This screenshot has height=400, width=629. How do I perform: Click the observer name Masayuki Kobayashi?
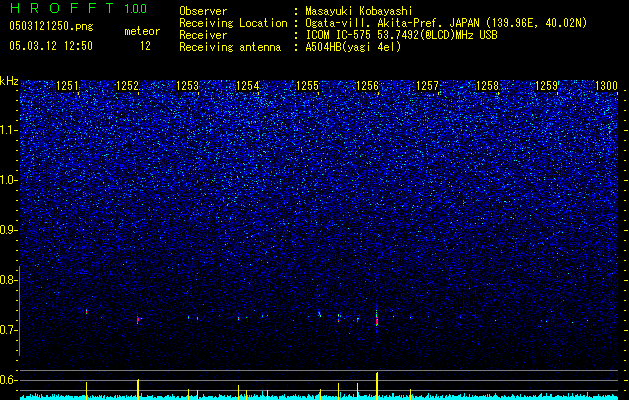click(358, 11)
